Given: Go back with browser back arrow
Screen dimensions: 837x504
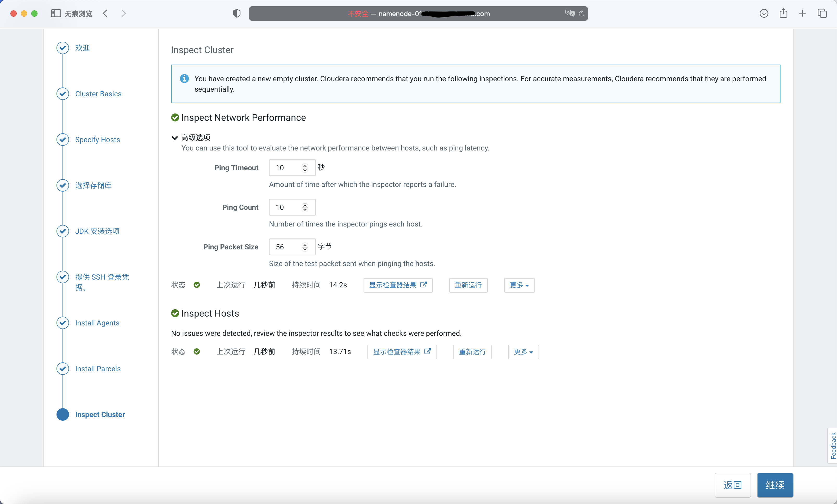Looking at the screenshot, I should point(105,13).
